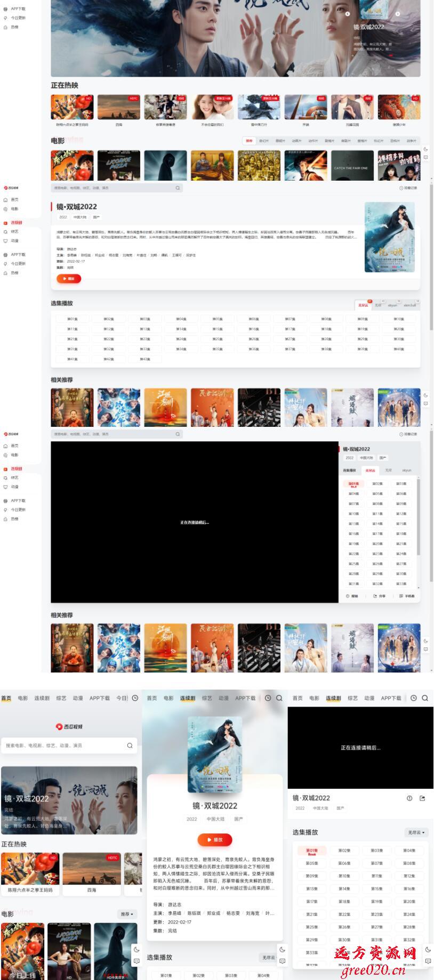Open the 西瓜视频 logo in mobile header

pos(69,726)
